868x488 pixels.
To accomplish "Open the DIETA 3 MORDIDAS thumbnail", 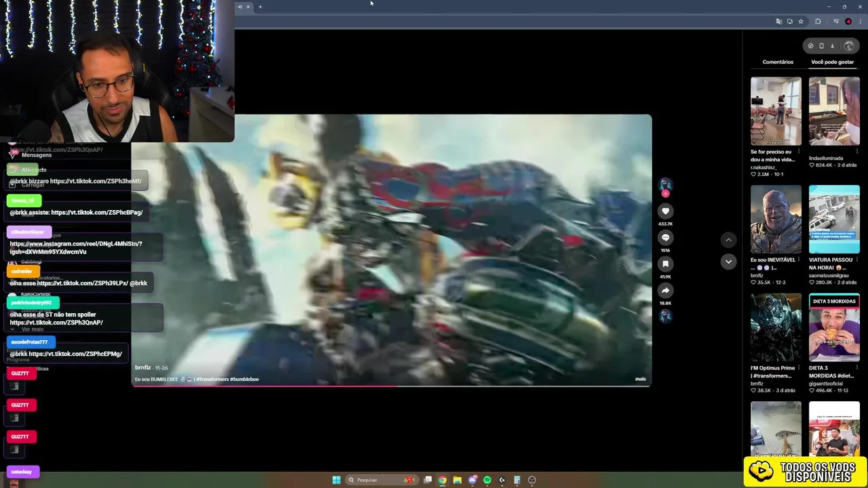I will click(834, 327).
